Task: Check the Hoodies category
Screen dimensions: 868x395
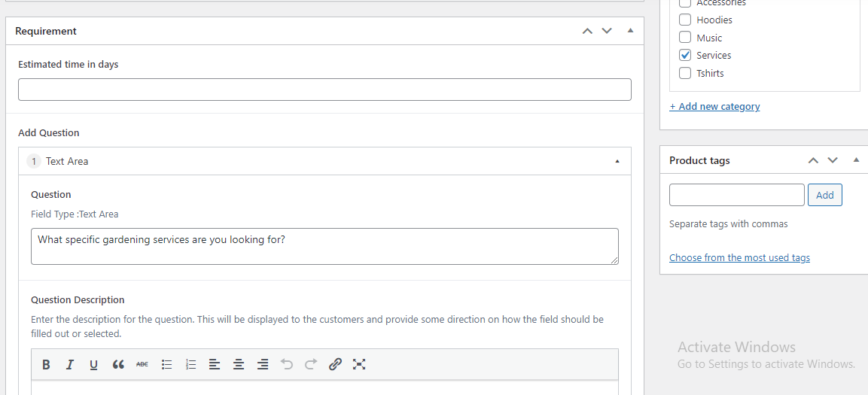Action: click(x=685, y=20)
